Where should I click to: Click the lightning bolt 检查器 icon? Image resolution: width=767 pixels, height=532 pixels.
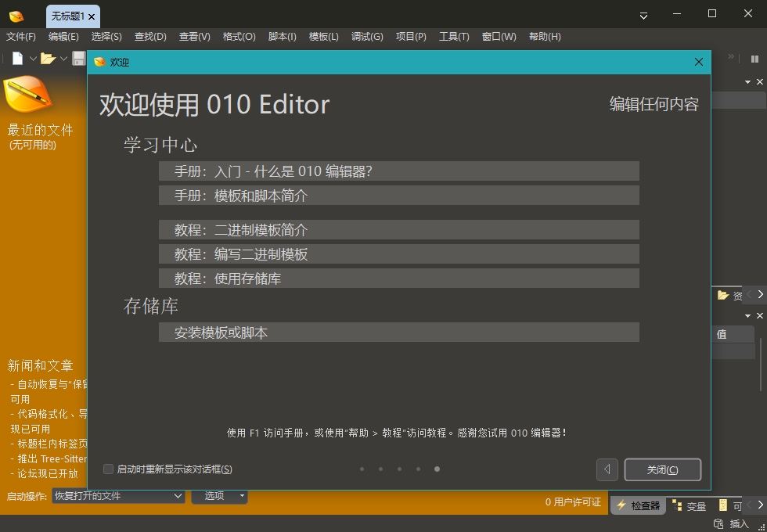621,505
